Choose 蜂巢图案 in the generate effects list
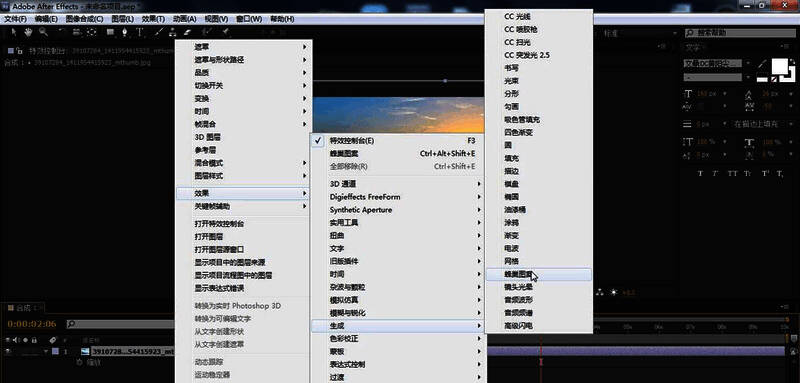800x383 pixels. [x=539, y=274]
